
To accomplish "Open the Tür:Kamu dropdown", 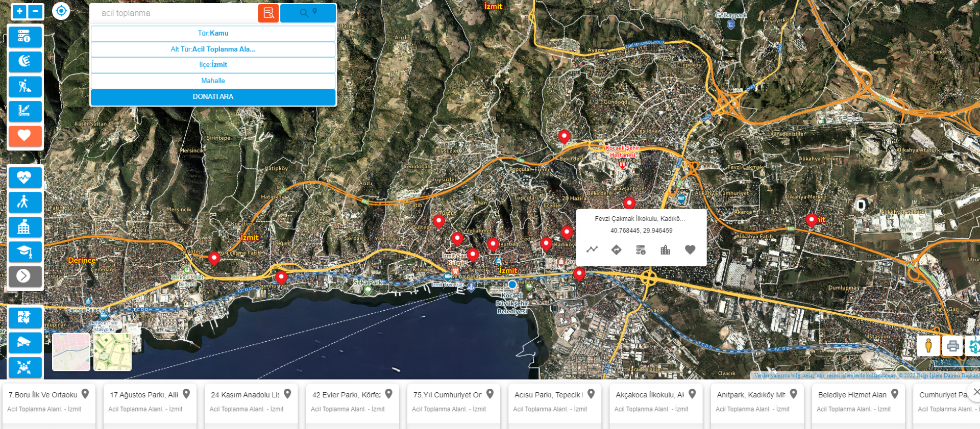I will [x=213, y=33].
